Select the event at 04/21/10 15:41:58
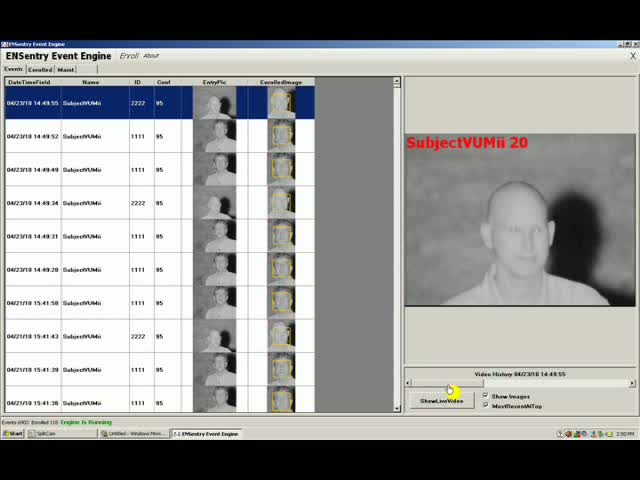Screen dimensions: 640x480 (160, 303)
